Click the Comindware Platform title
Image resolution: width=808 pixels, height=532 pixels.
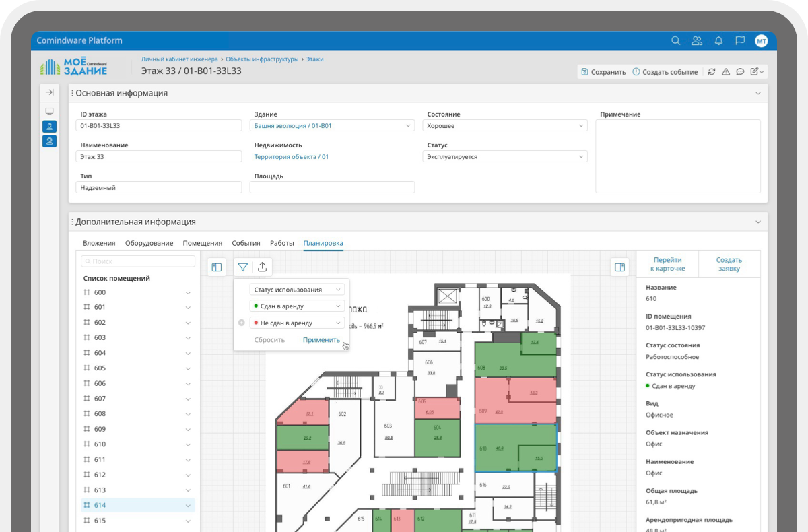pos(79,41)
